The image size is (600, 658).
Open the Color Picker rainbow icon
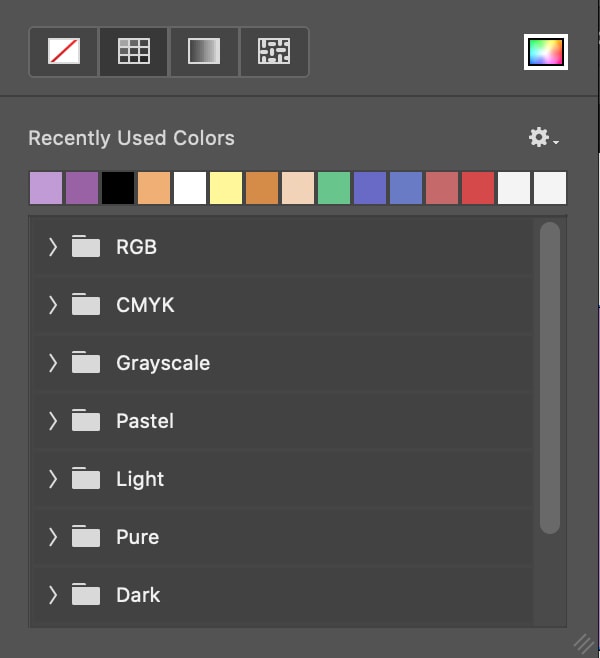[546, 52]
